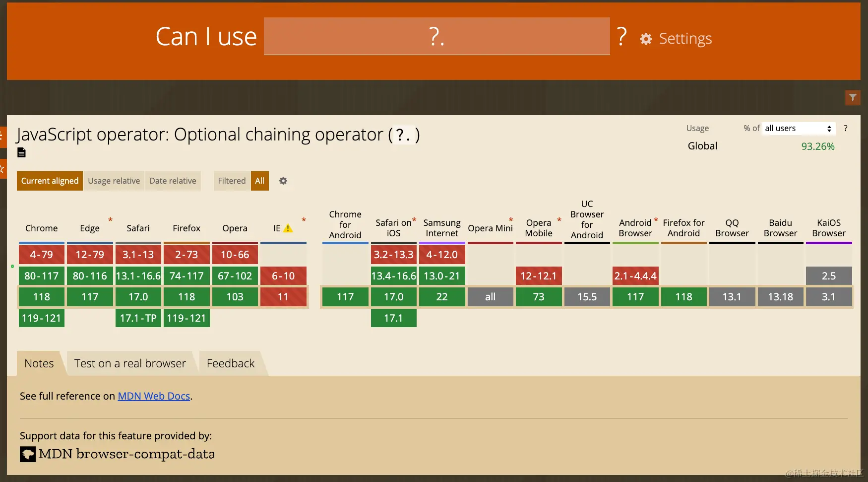Select Safari on iOS 17.1 cell
Screen dimensions: 868x482
coord(394,318)
